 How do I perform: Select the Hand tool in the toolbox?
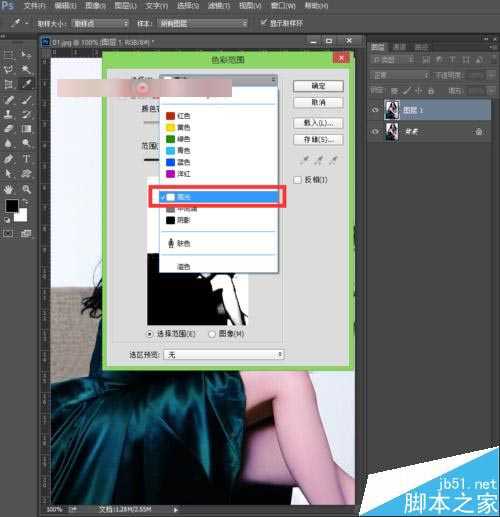tap(9, 189)
